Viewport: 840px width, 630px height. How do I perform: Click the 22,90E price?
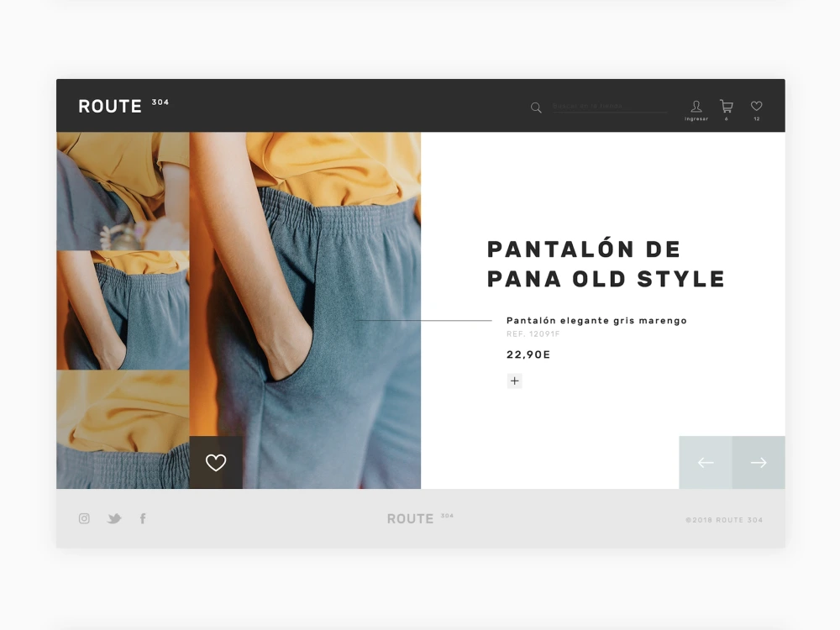(528, 354)
